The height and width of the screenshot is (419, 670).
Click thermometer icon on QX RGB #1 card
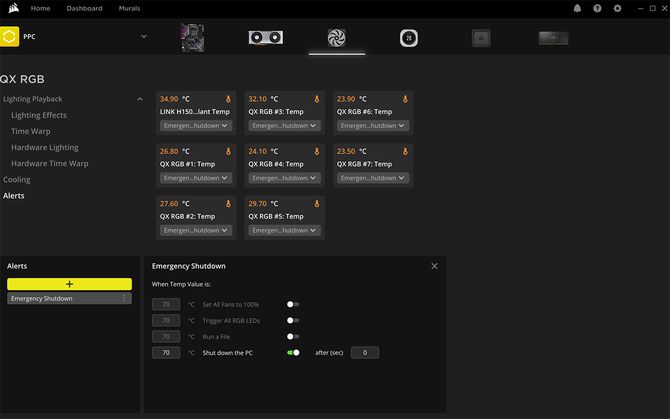[228, 151]
